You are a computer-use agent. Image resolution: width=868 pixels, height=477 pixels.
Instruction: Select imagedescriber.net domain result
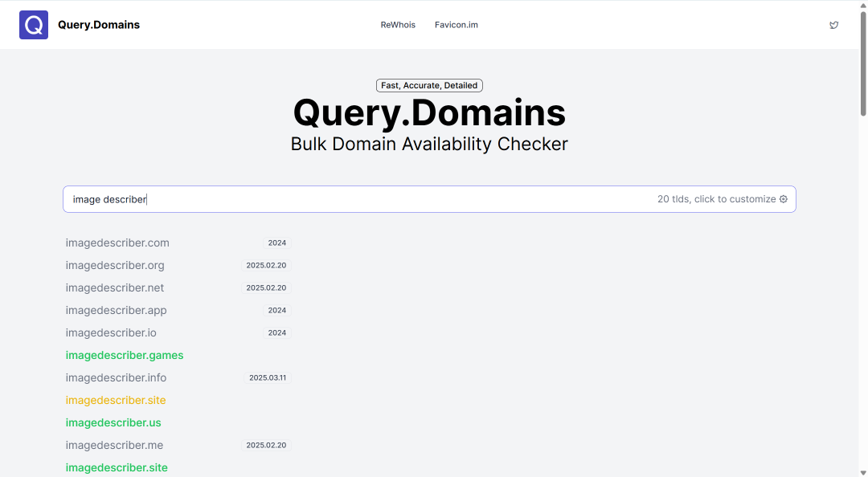115,287
